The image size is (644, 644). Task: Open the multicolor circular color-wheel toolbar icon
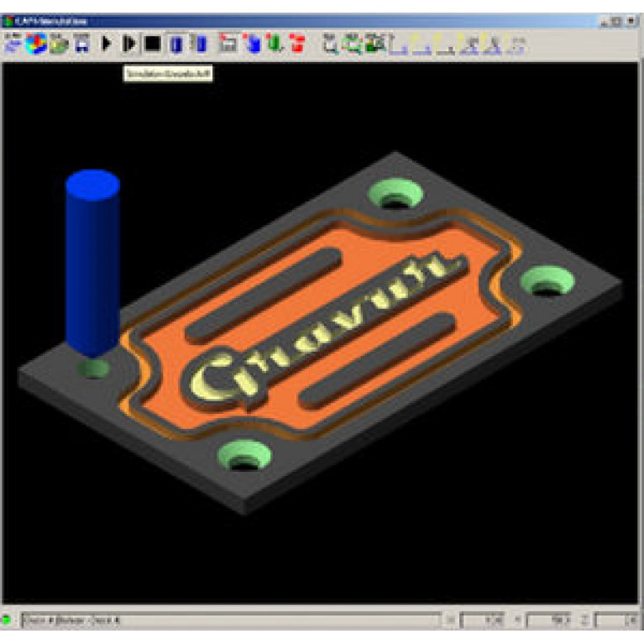pyautogui.click(x=36, y=44)
